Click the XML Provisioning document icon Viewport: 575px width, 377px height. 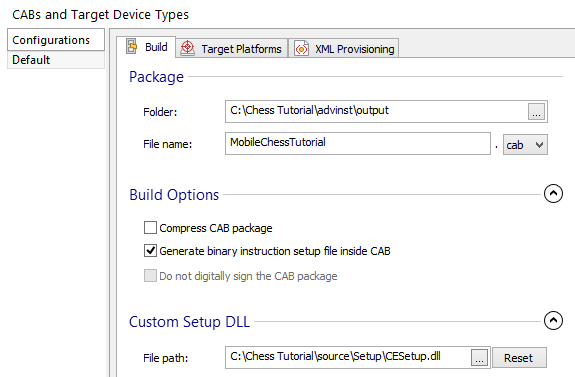tap(301, 48)
